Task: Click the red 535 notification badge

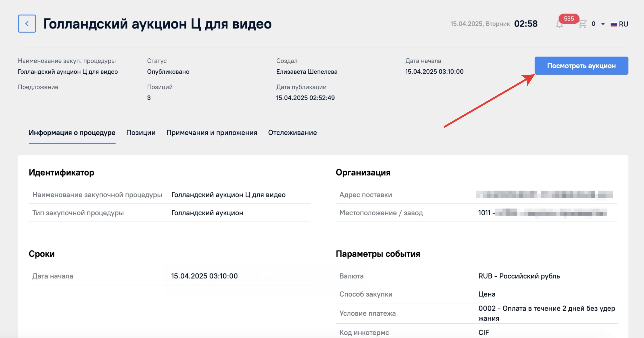Action: pos(569,18)
